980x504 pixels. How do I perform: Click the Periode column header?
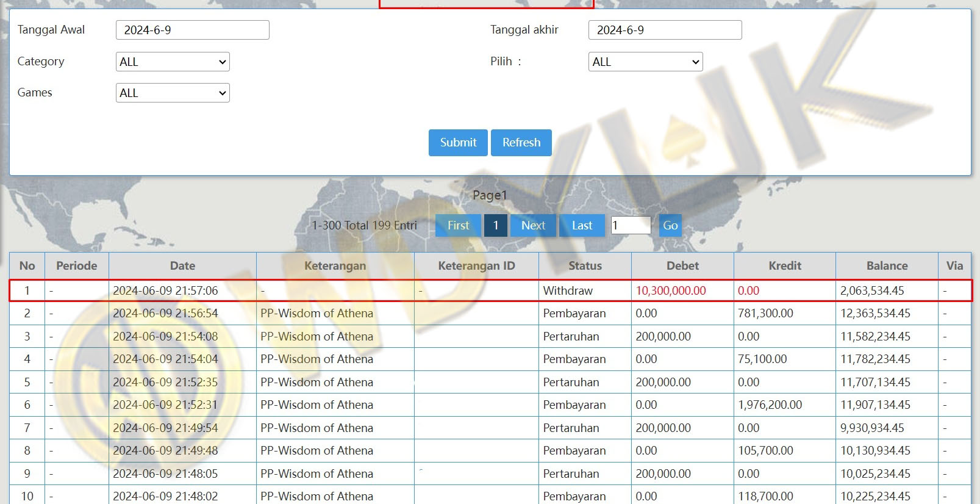[x=77, y=266]
